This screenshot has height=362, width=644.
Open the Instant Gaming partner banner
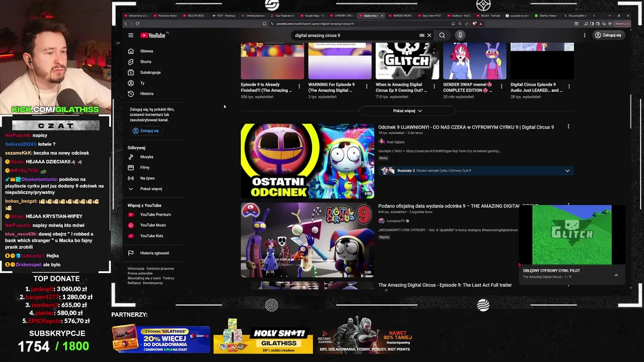[x=367, y=336]
